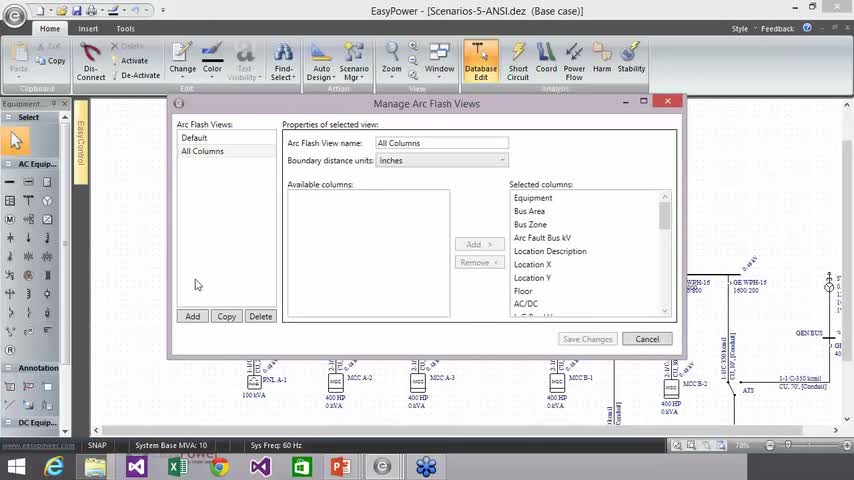Viewport: 854px width, 480px height.
Task: Open Internet Explorer from taskbar
Action: point(54,467)
